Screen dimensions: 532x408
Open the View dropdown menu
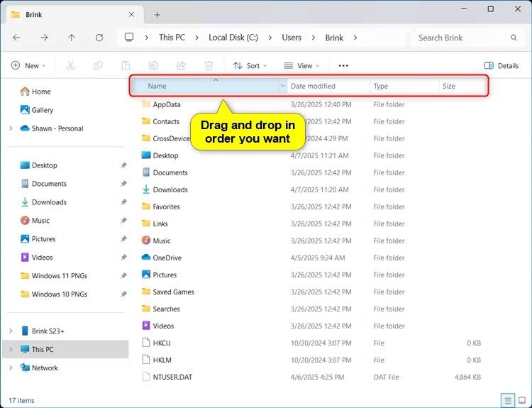301,66
